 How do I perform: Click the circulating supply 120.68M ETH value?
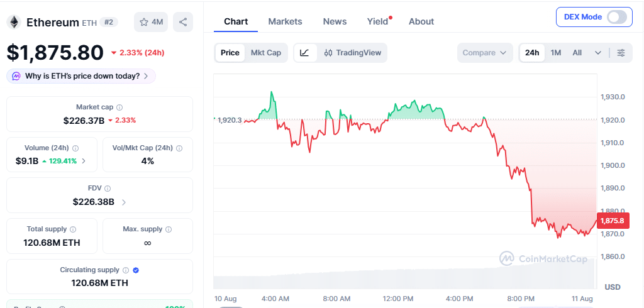tap(100, 283)
